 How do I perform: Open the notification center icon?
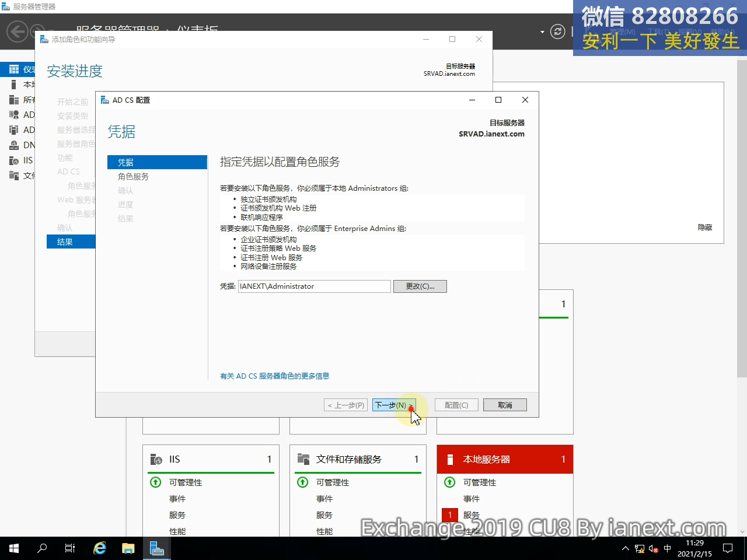[x=728, y=548]
